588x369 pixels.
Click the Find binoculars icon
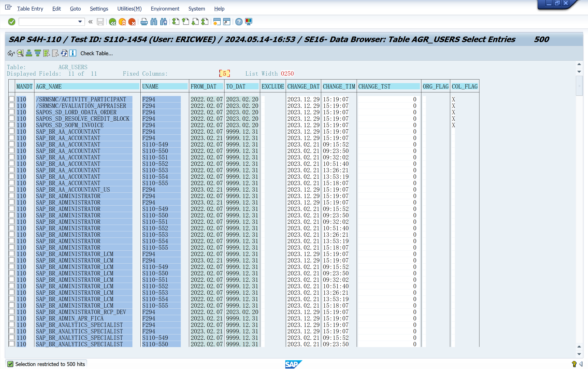pyautogui.click(x=154, y=22)
